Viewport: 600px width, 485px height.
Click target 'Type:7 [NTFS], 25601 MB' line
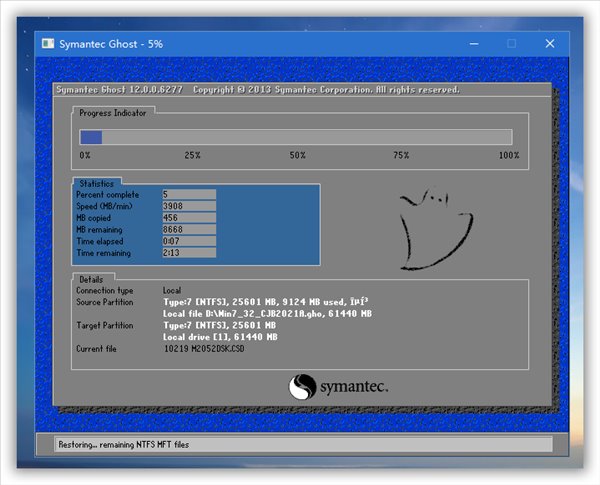(219, 325)
